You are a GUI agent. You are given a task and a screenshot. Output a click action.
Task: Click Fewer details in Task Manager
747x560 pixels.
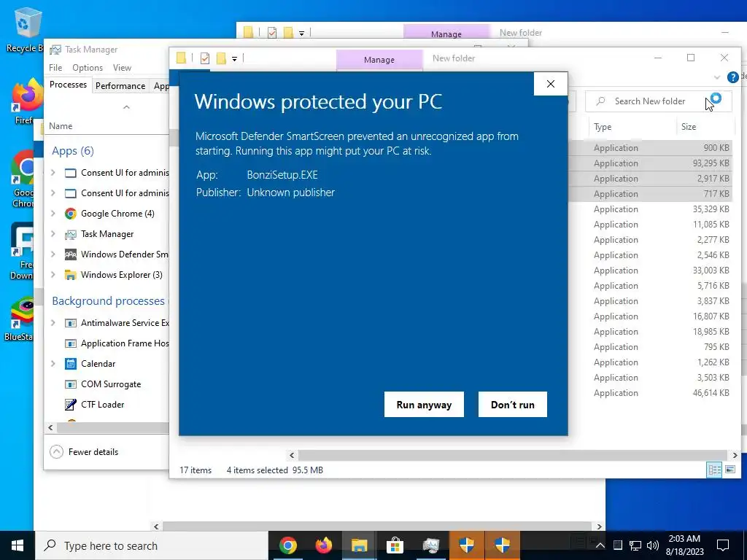point(85,452)
